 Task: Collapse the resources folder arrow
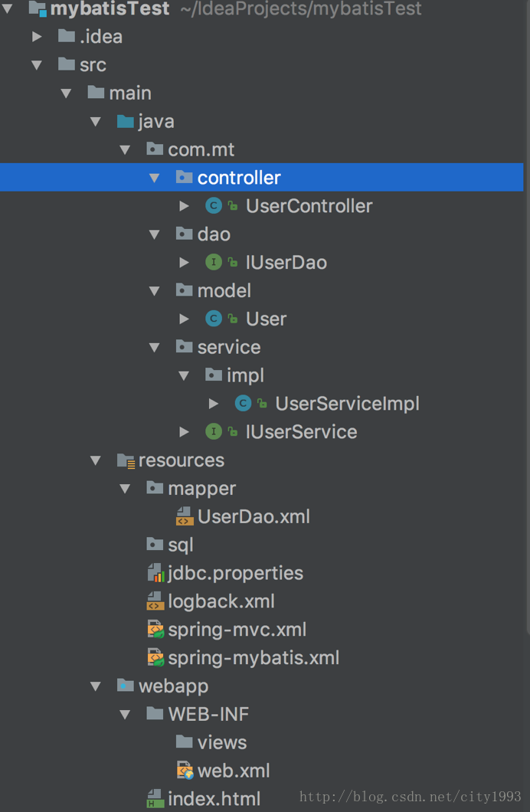(96, 460)
